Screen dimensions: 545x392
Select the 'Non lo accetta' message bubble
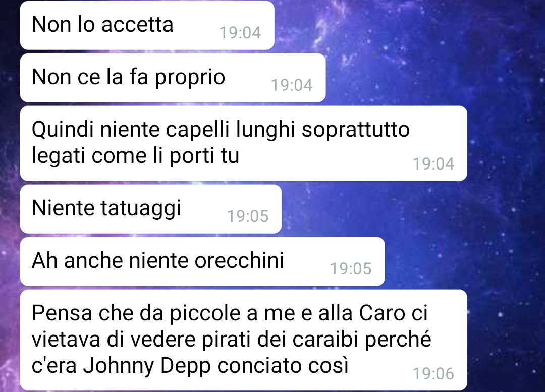[147, 25]
